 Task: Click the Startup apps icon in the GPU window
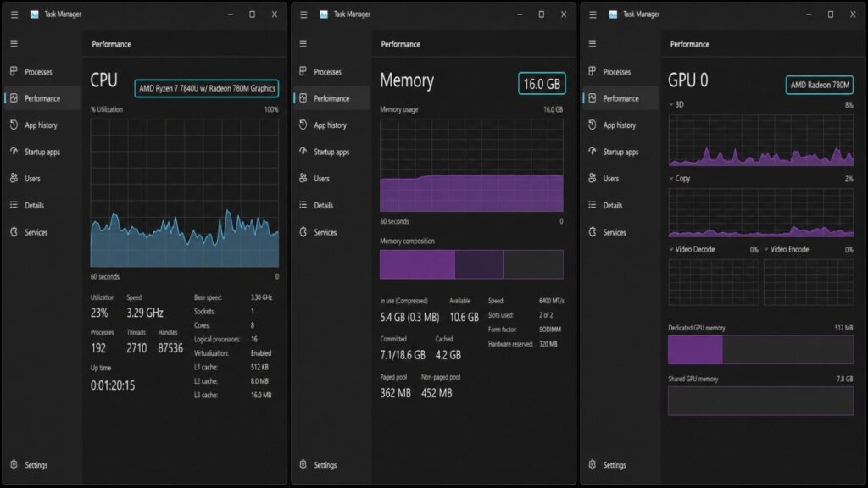click(593, 151)
